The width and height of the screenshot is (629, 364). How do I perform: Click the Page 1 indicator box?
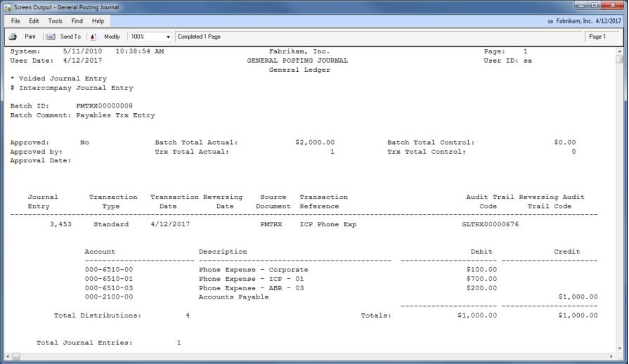coord(596,37)
